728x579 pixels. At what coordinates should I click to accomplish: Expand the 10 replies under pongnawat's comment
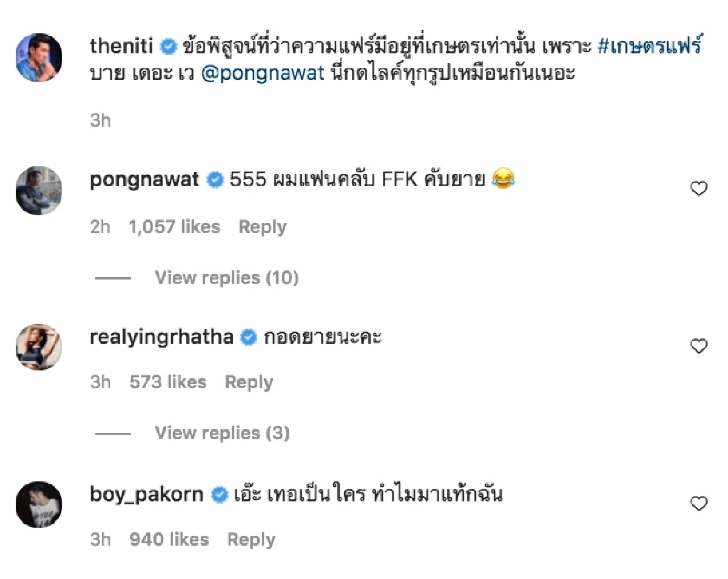(x=227, y=277)
